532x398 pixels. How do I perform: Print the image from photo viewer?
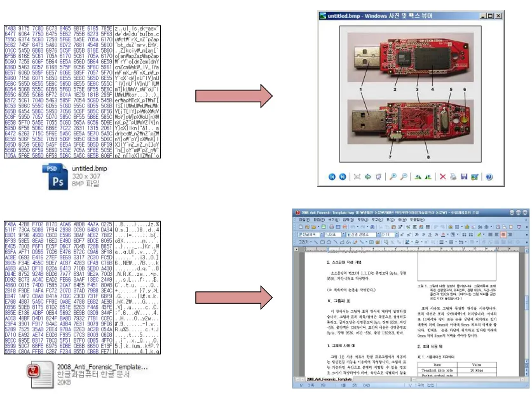point(453,177)
